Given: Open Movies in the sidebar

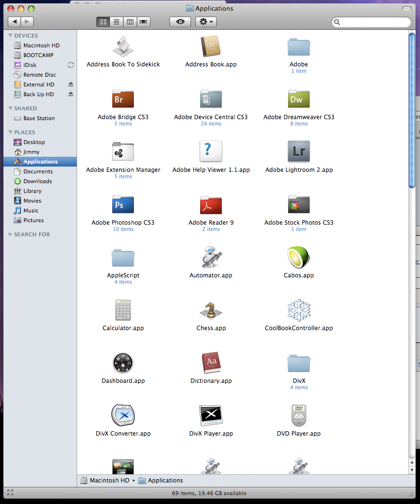Looking at the screenshot, I should (x=40, y=201).
